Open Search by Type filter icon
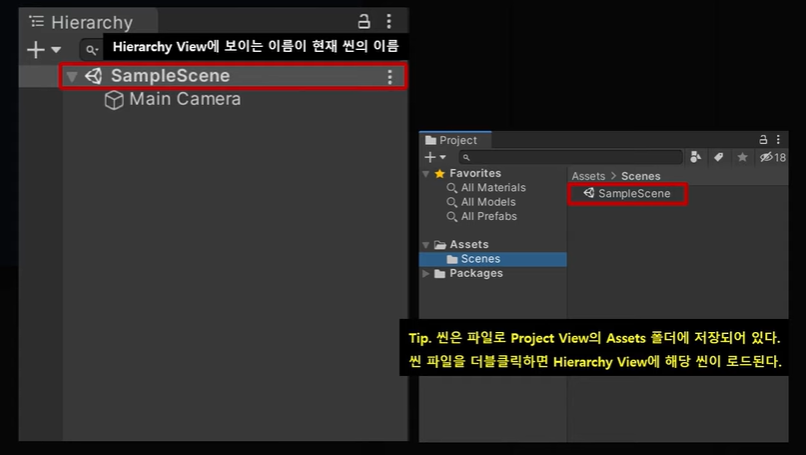806x455 pixels. click(695, 157)
